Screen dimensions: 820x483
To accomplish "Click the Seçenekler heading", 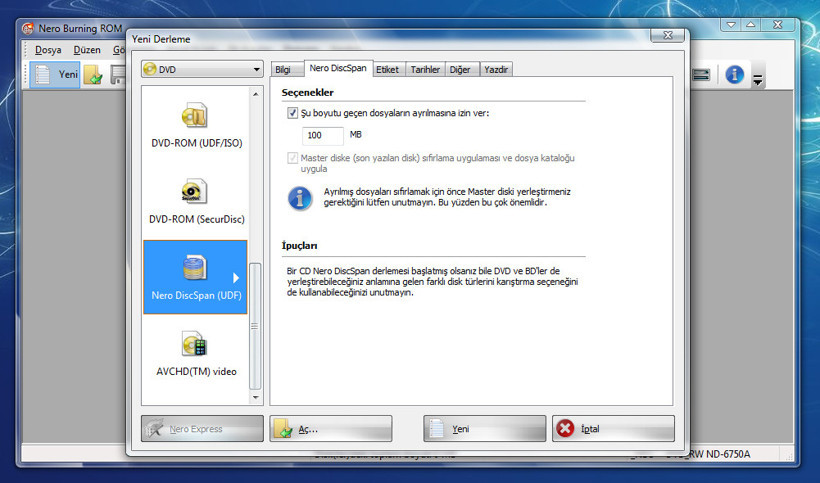I will click(308, 93).
